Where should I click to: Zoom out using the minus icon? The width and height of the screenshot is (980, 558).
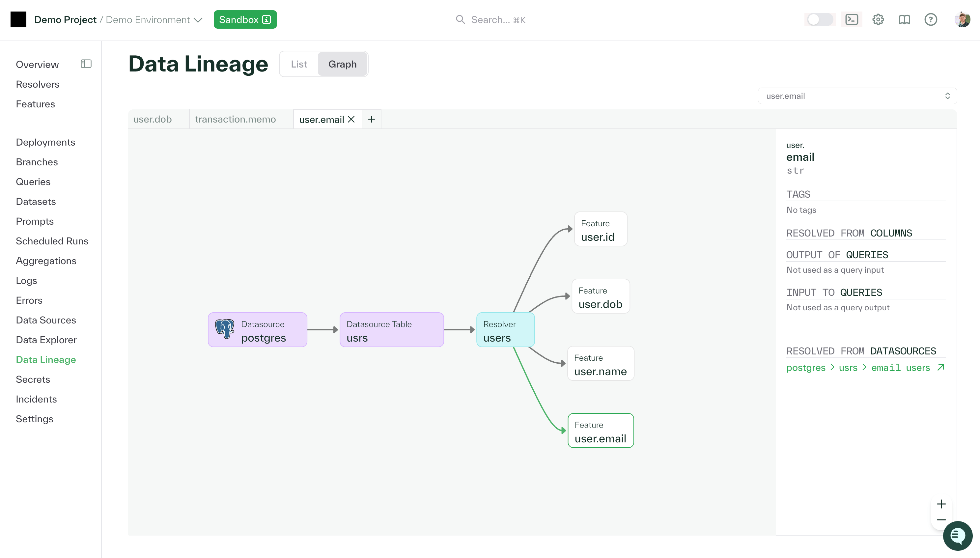pos(942,520)
